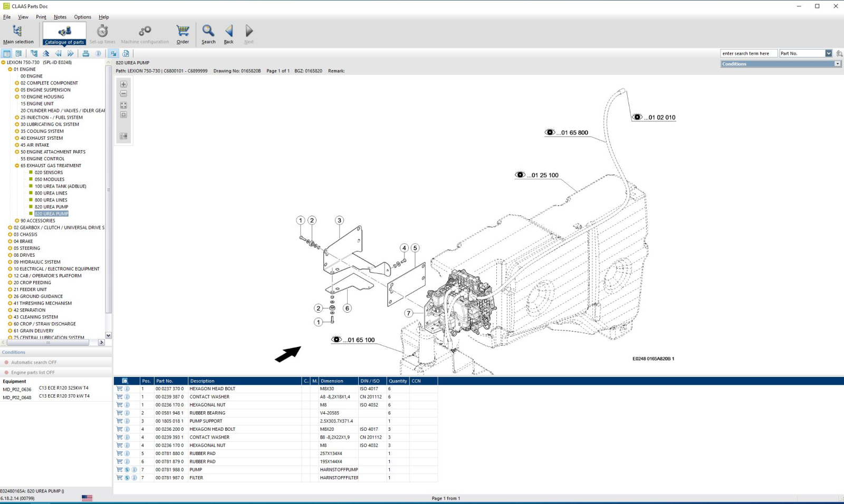
Task: Click the single-square view icon under zoom
Action: click(123, 115)
